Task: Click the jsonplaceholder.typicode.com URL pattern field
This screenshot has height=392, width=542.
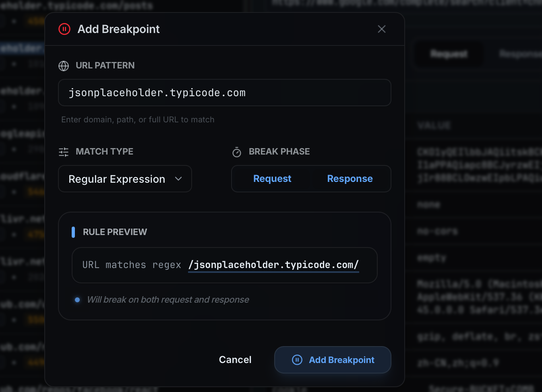Action: tap(225, 93)
